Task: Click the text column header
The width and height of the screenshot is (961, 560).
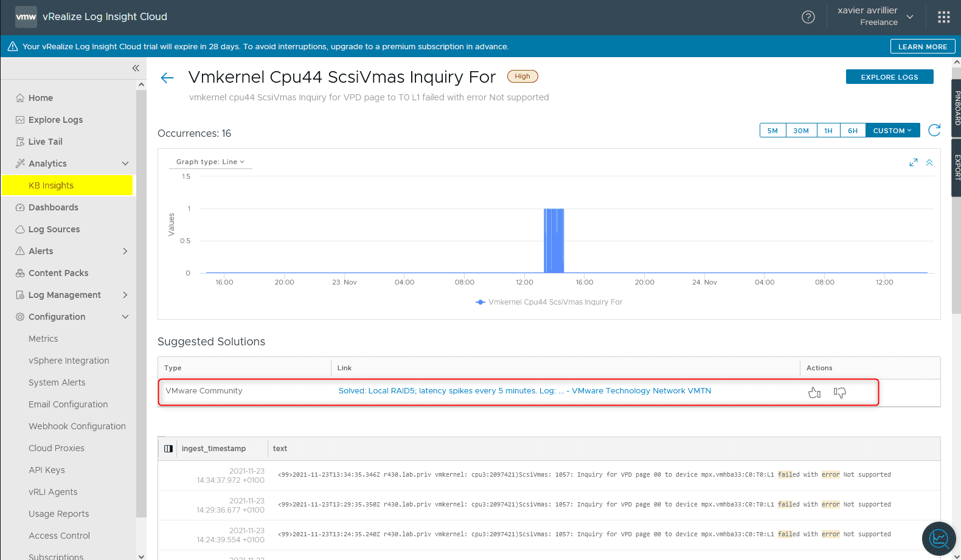Action: coord(280,449)
